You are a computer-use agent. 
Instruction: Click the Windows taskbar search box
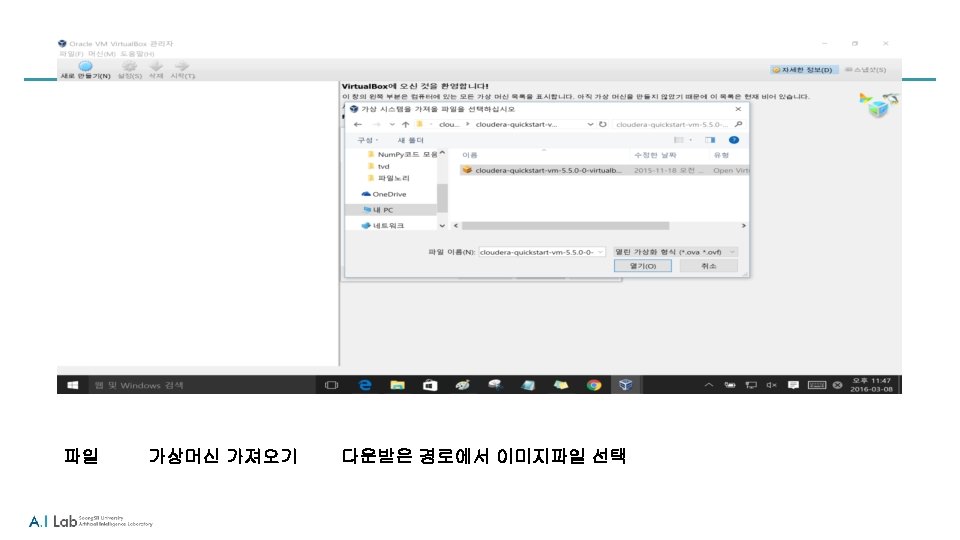tap(201, 384)
